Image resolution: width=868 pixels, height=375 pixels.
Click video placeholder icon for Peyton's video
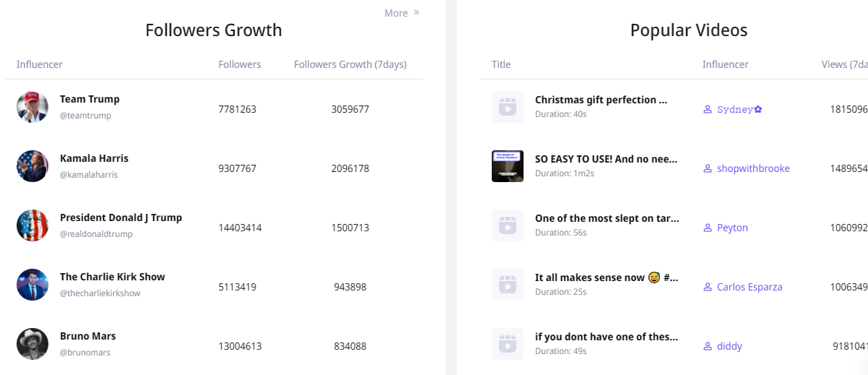click(x=508, y=225)
